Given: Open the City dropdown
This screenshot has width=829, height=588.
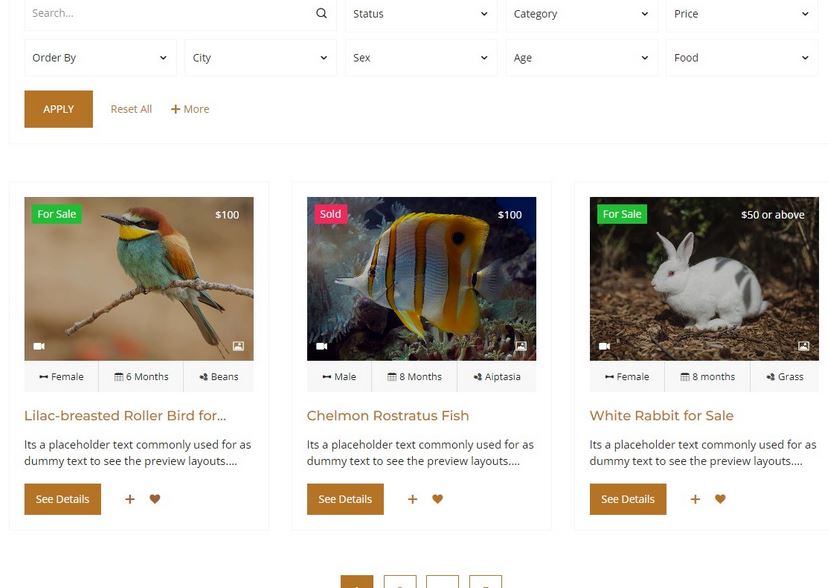Looking at the screenshot, I should coord(261,58).
